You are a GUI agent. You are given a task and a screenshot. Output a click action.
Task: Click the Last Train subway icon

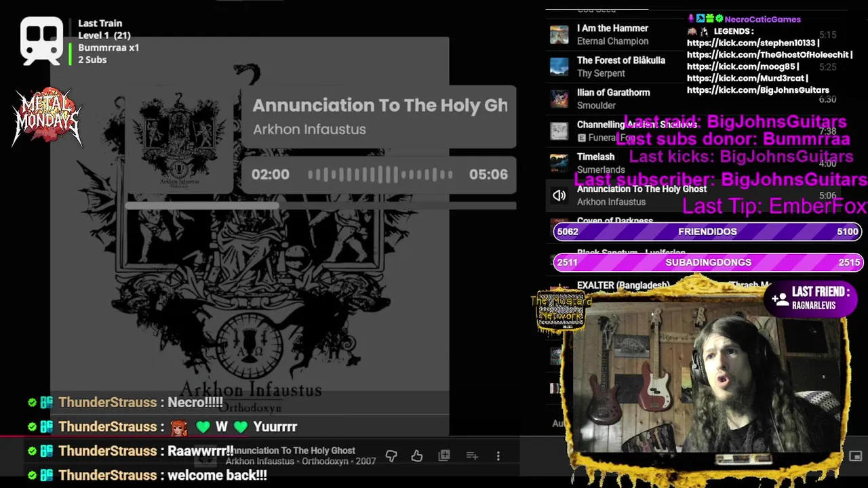[42, 41]
